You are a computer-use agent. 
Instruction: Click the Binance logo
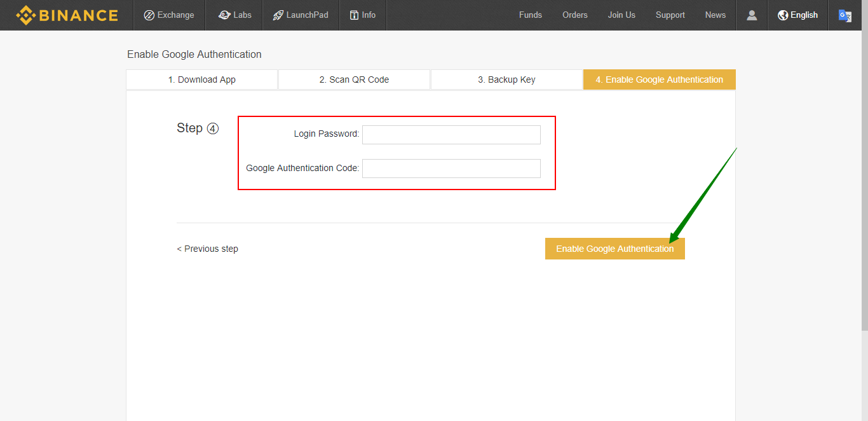(67, 15)
